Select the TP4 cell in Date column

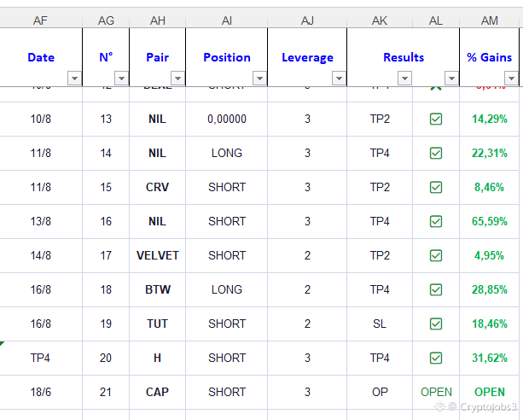pos(41,359)
